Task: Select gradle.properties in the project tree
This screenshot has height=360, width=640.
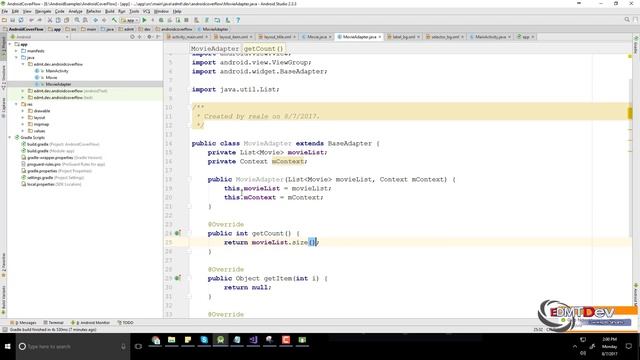Action: coord(57,171)
